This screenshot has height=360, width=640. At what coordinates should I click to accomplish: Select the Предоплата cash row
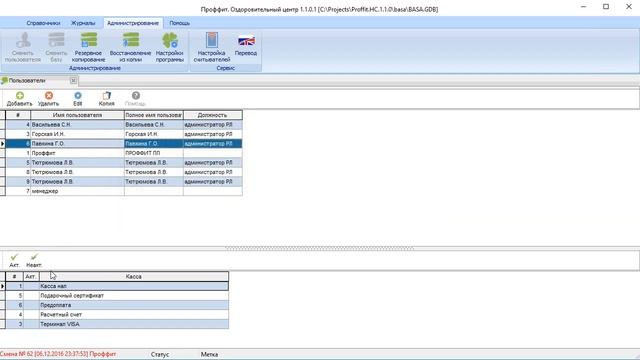point(117,305)
